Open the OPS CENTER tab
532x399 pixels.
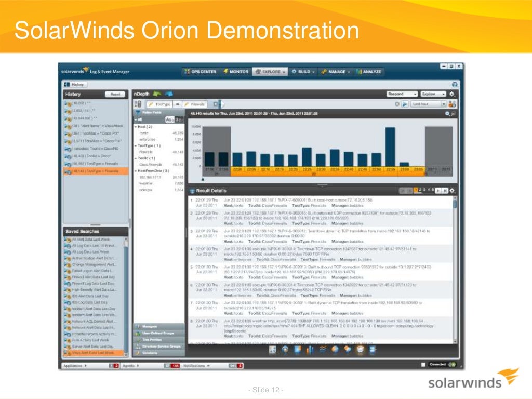tap(200, 72)
